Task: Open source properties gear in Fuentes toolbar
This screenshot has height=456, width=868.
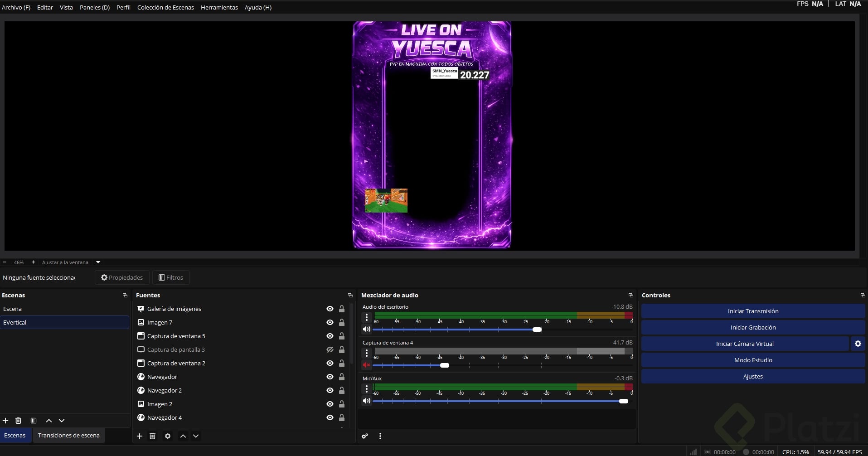Action: 168,436
